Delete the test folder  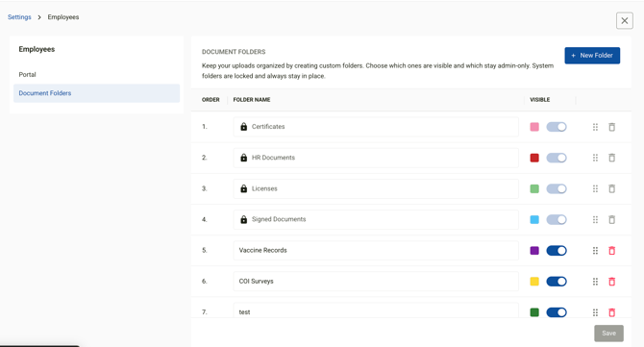point(611,312)
